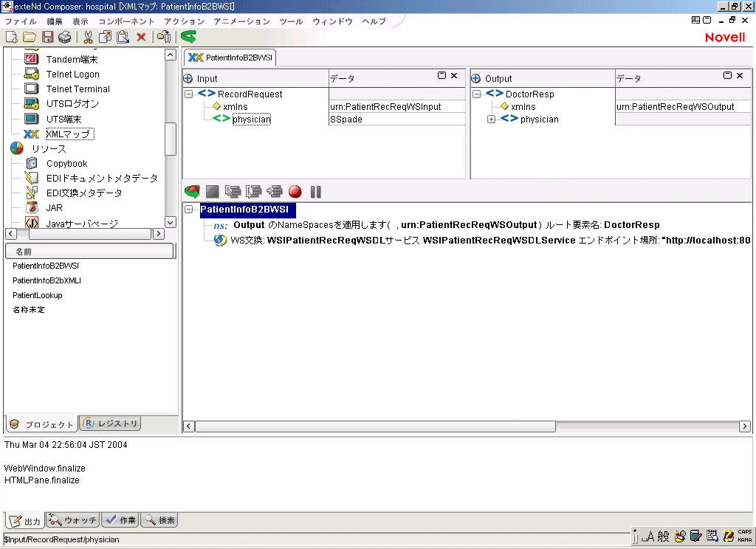Click the red X Delete icon
The height and width of the screenshot is (549, 756).
point(141,37)
